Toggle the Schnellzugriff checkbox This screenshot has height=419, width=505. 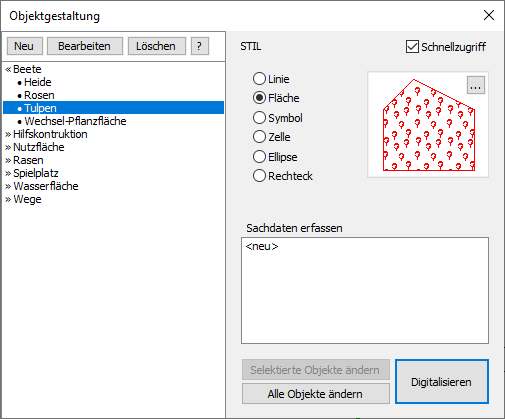412,47
